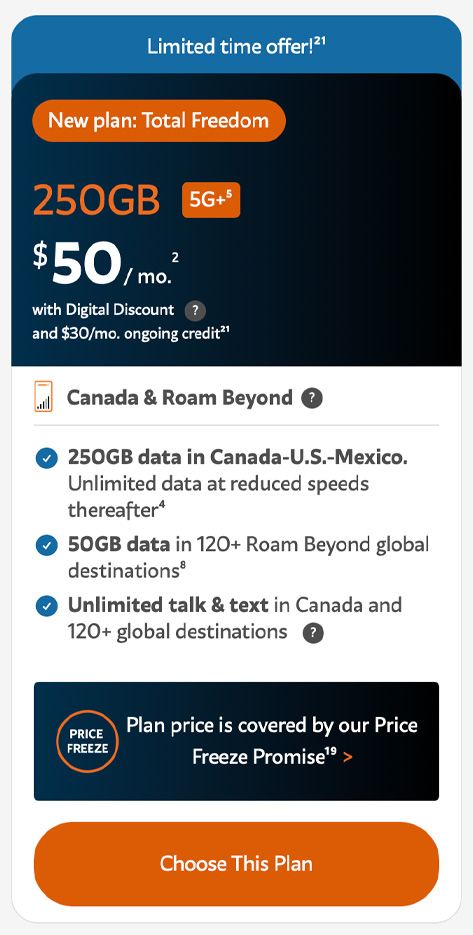Click the 250GB orange data amount heading
Viewport: 473px width, 935px height.
[97, 200]
